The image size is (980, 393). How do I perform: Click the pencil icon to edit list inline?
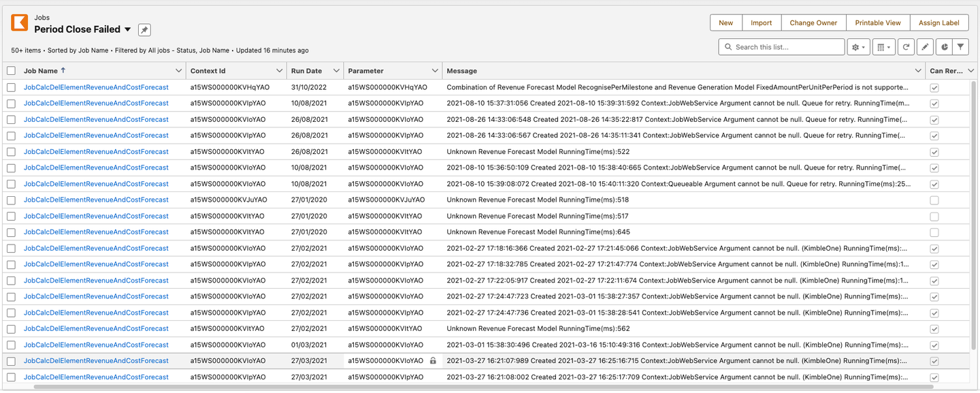pyautogui.click(x=924, y=47)
